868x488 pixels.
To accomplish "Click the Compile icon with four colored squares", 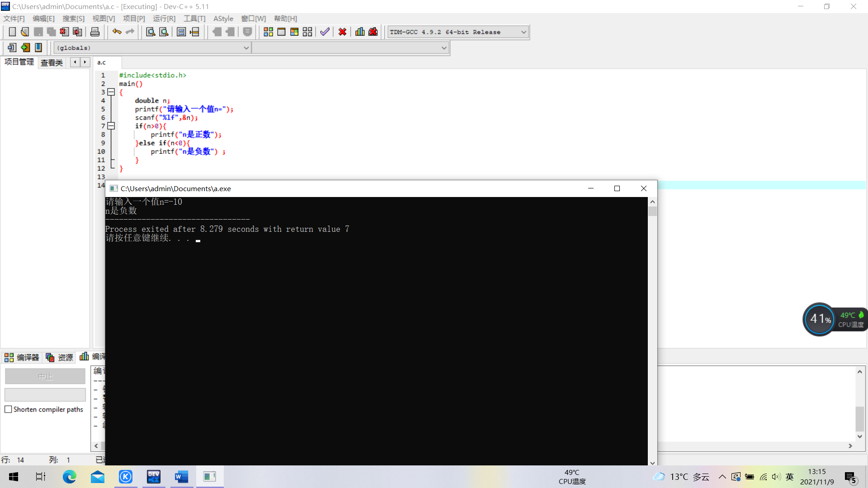I will tap(268, 32).
